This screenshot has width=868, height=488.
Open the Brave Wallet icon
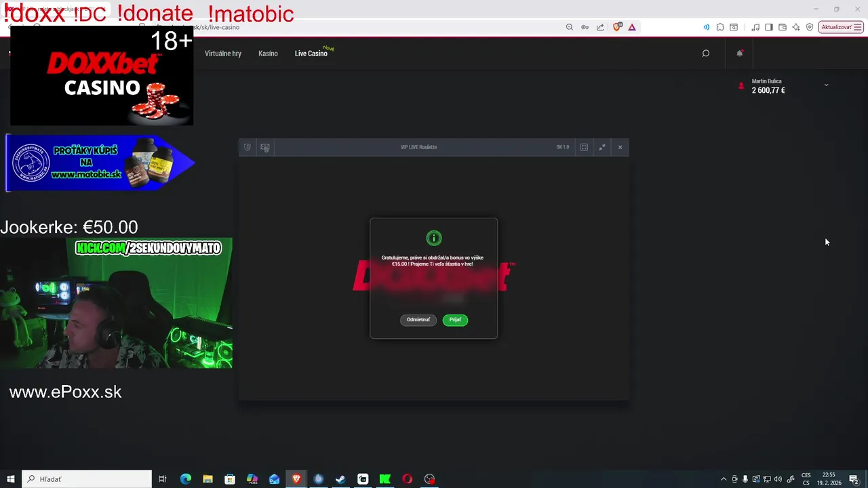[783, 27]
